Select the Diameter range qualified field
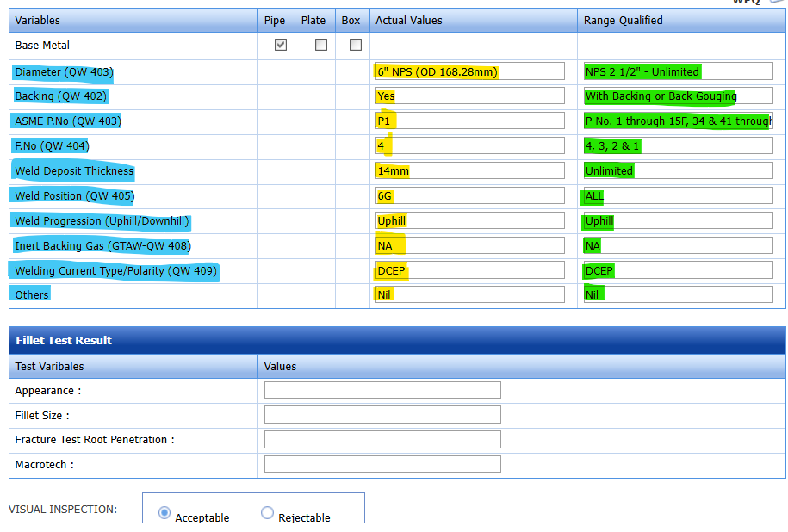The height and width of the screenshot is (532, 788). 678,71
